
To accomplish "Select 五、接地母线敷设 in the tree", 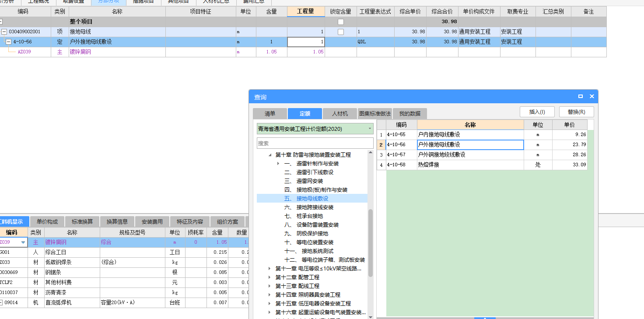I will pyautogui.click(x=306, y=199).
